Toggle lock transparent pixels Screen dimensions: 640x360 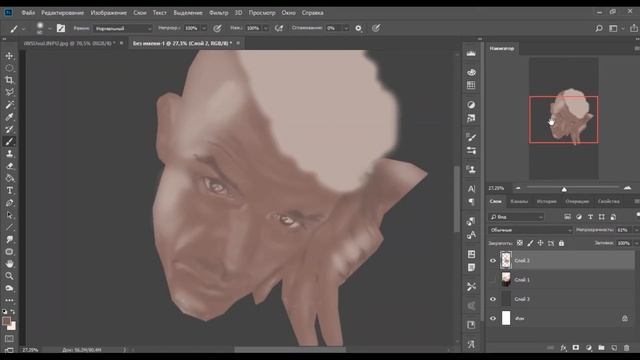(x=520, y=243)
